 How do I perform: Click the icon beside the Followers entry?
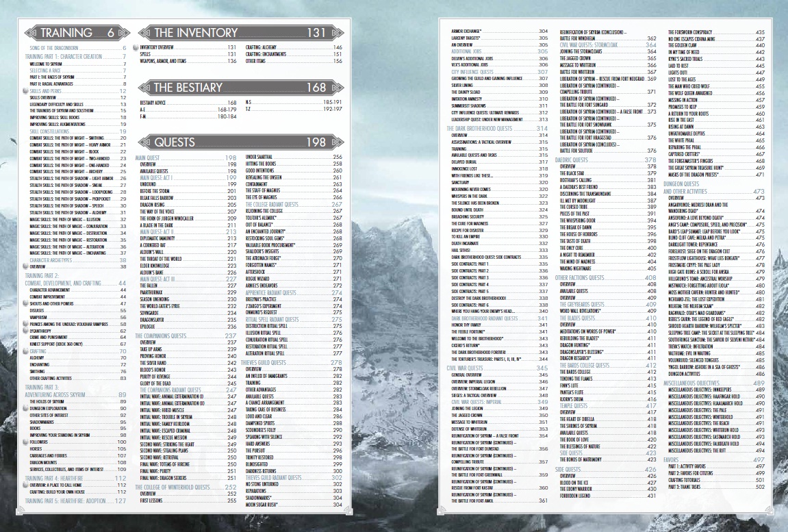click(26, 442)
